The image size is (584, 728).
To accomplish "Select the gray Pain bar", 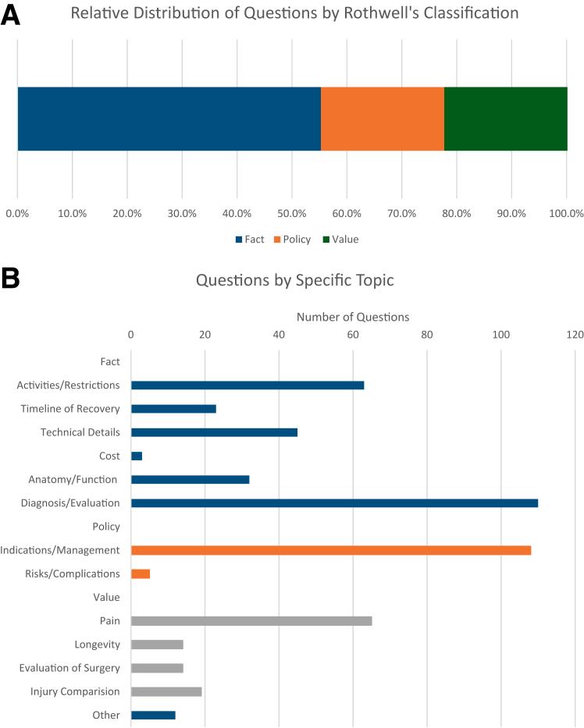I will click(251, 621).
